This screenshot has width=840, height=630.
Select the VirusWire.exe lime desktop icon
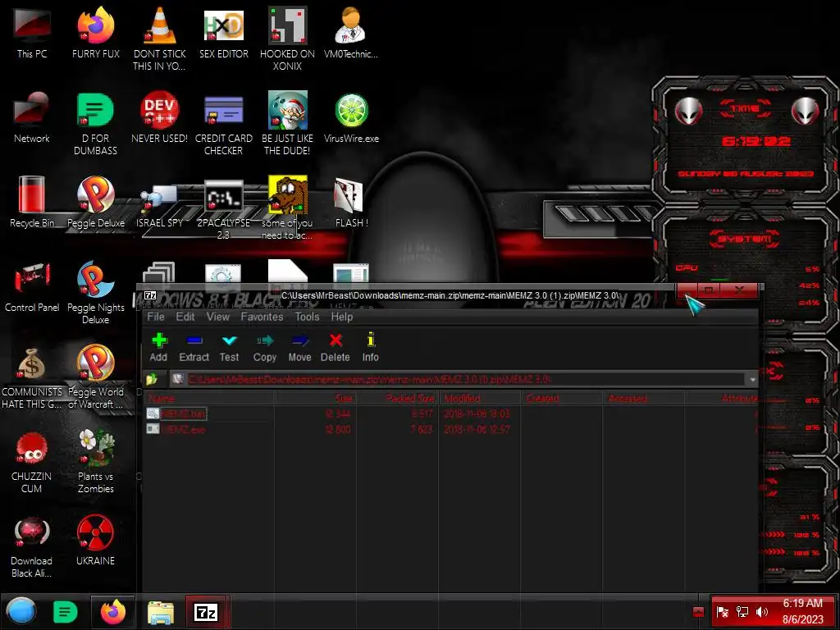pyautogui.click(x=351, y=118)
